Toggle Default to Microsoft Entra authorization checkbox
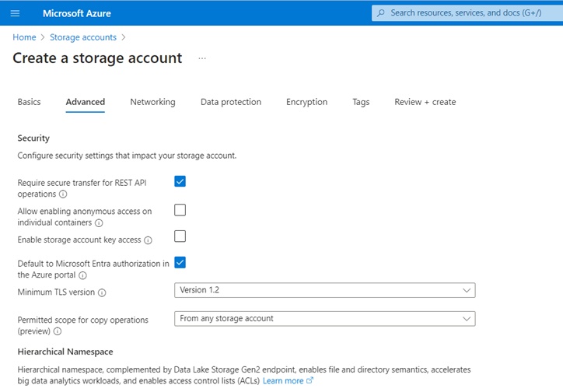This screenshot has height=392, width=563. (180, 262)
